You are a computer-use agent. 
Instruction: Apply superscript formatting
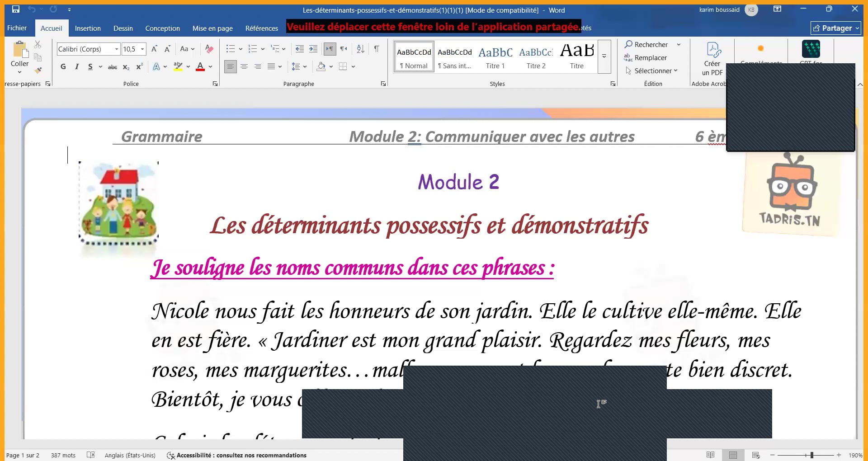[140, 67]
